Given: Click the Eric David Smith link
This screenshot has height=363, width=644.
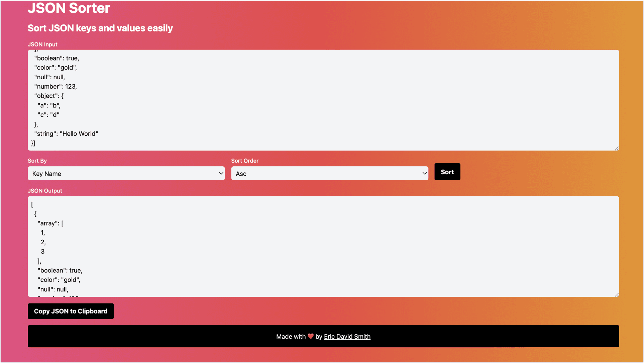Looking at the screenshot, I should coord(347,337).
